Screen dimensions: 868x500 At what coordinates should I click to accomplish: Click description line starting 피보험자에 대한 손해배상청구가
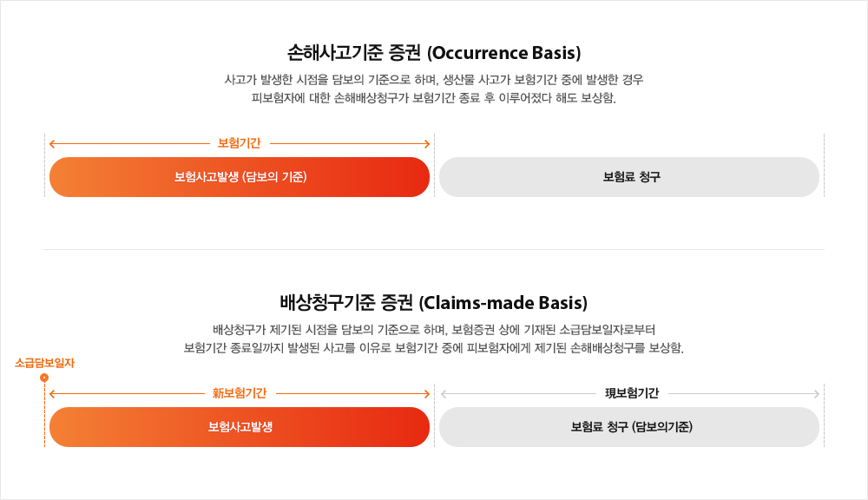click(x=434, y=97)
